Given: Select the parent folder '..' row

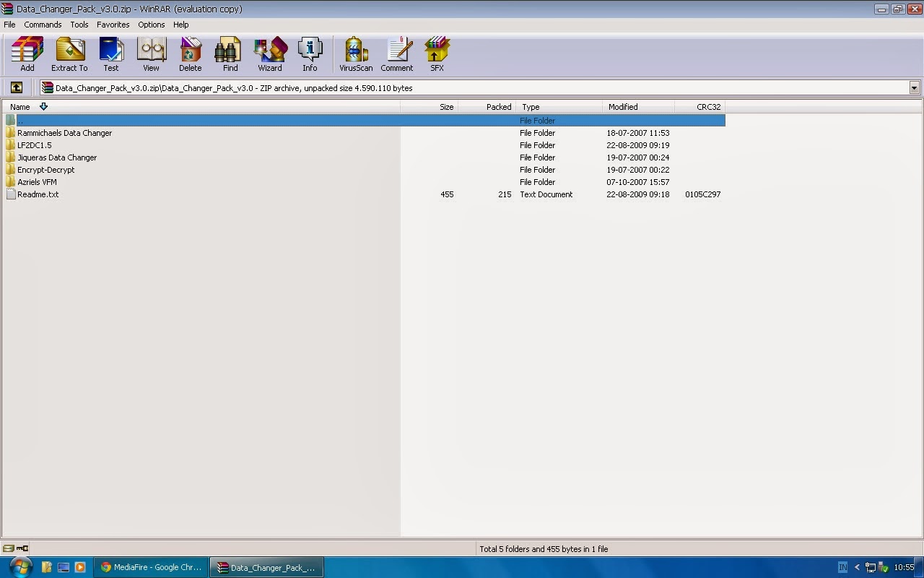Looking at the screenshot, I should point(364,121).
